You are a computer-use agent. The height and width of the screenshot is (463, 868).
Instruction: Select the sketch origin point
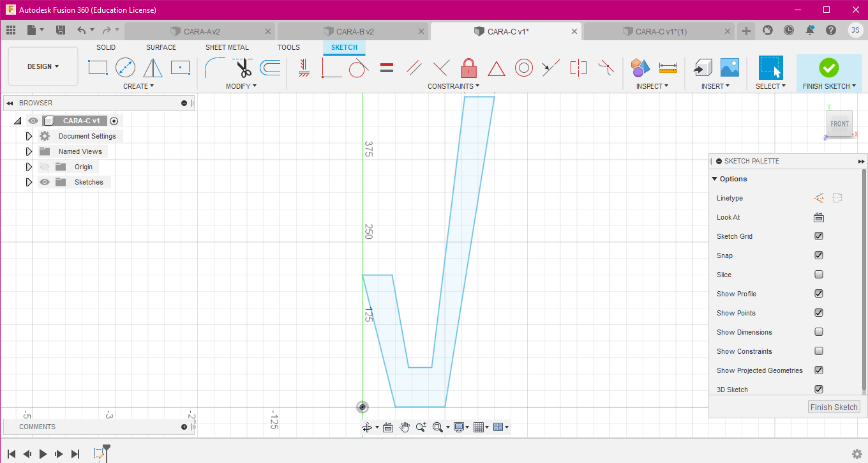pyautogui.click(x=363, y=407)
